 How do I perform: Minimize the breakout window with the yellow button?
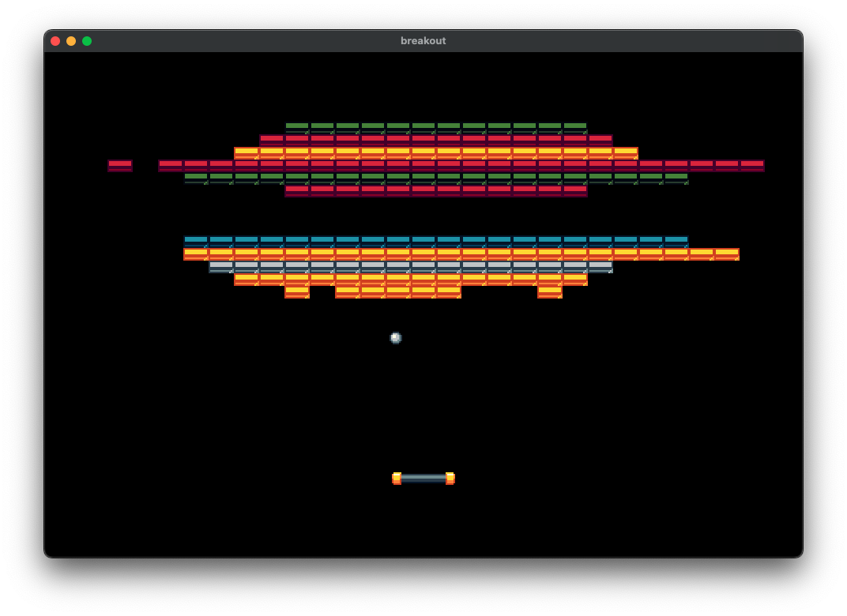(x=71, y=41)
